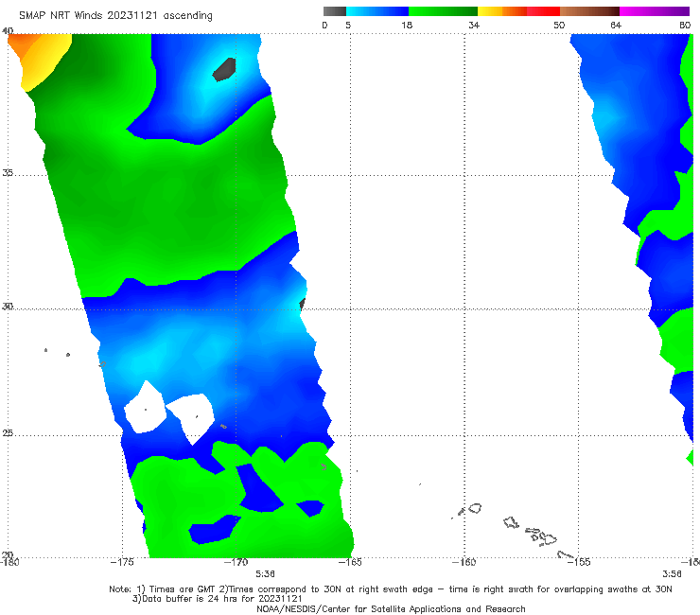Click the color bar label '18'
This screenshot has width=700, height=615.
pos(407,25)
